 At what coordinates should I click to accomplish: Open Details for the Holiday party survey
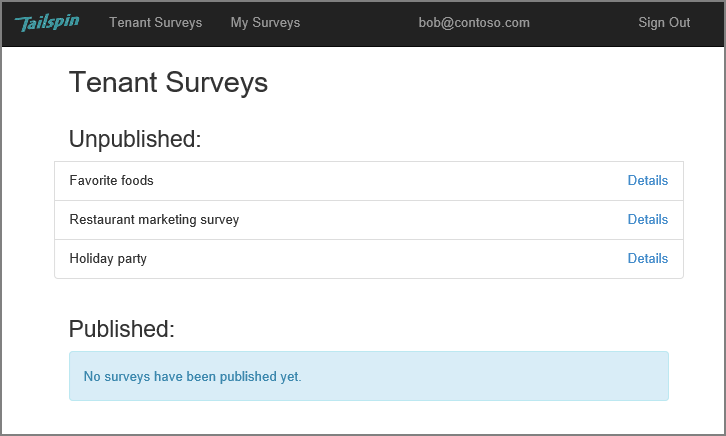click(x=647, y=258)
